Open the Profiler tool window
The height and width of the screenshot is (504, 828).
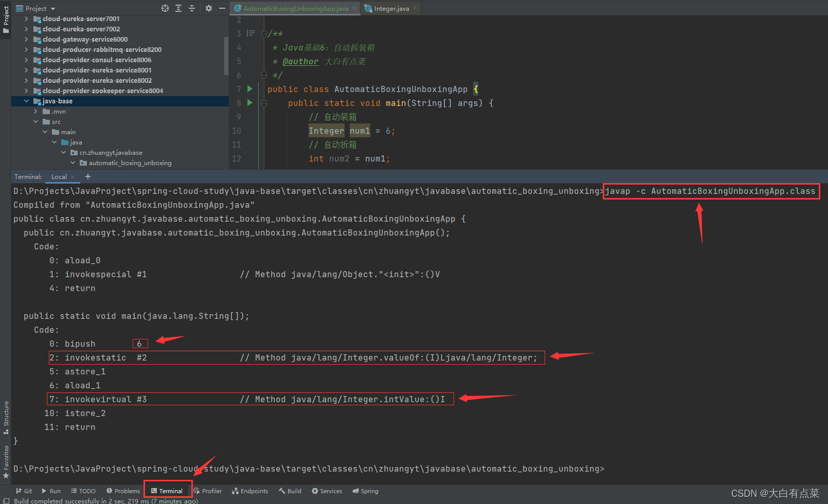[x=207, y=491]
